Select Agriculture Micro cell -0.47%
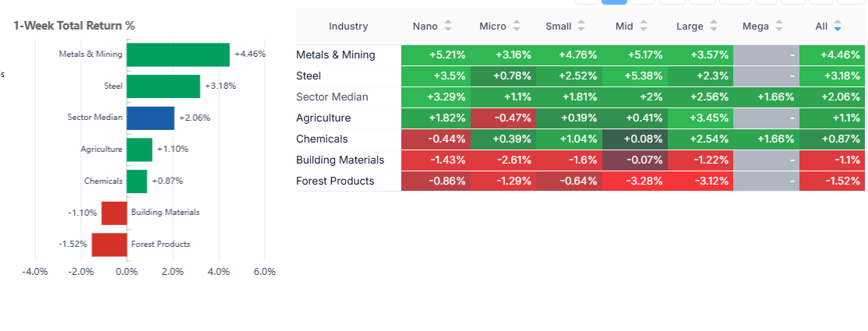Screen dimensions: 868x331 [502, 118]
